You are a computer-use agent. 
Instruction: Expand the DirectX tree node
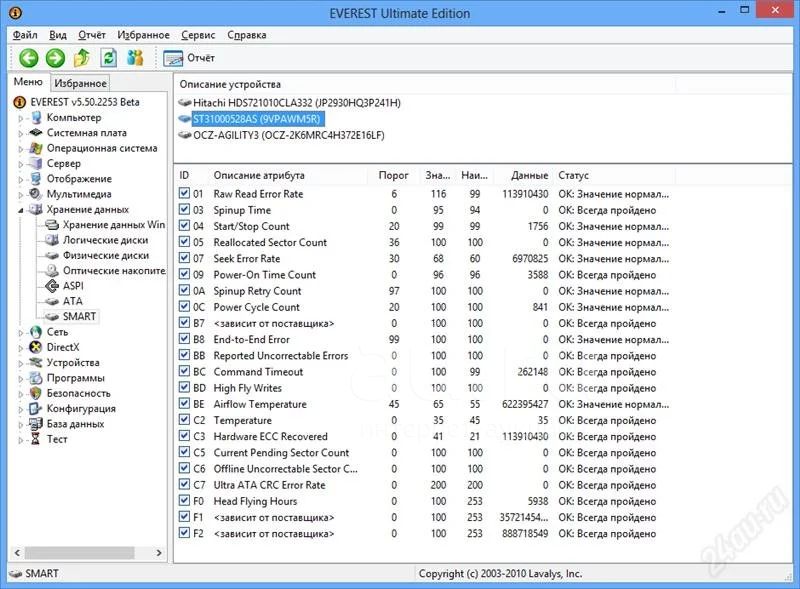pos(21,348)
